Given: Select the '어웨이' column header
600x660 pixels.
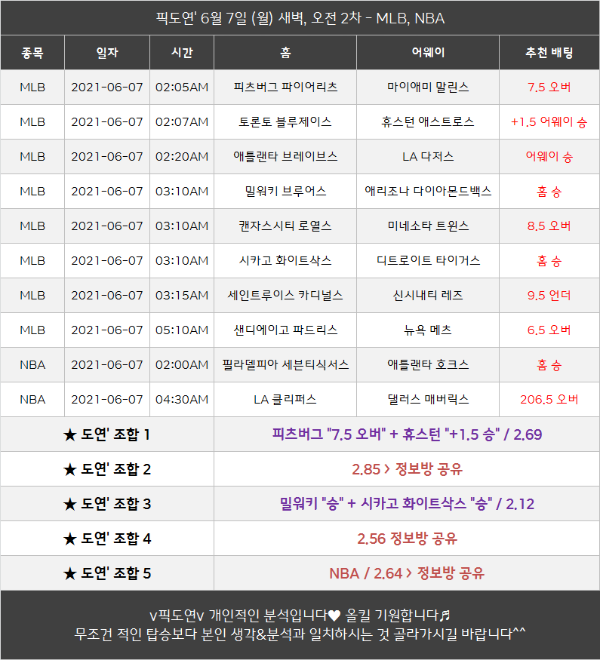Looking at the screenshot, I should point(428,53).
